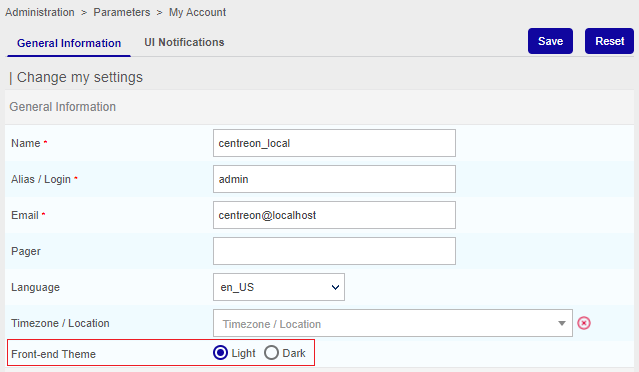Select the Dark front-end theme
Viewport: 639px width, 372px height.
point(271,353)
